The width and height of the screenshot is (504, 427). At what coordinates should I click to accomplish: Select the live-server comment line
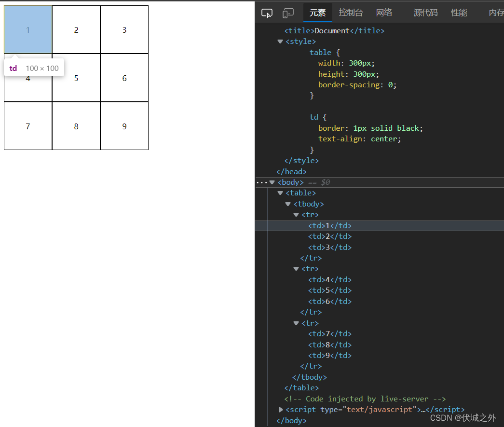pyautogui.click(x=365, y=399)
